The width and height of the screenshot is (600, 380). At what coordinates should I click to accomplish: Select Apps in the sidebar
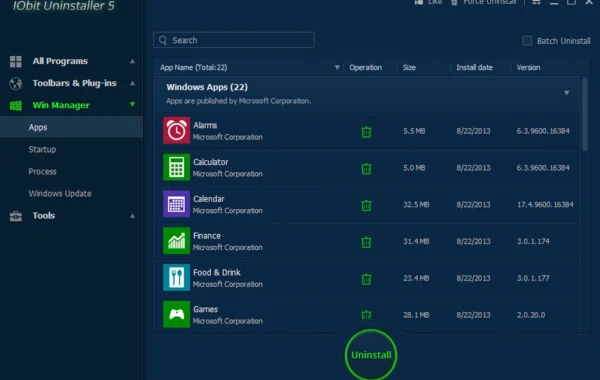(71, 127)
